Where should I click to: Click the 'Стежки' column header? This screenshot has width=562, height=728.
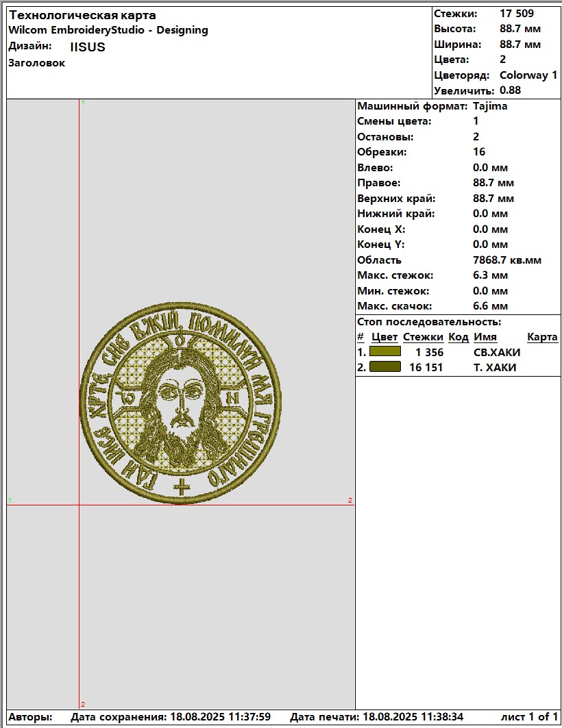coord(423,337)
